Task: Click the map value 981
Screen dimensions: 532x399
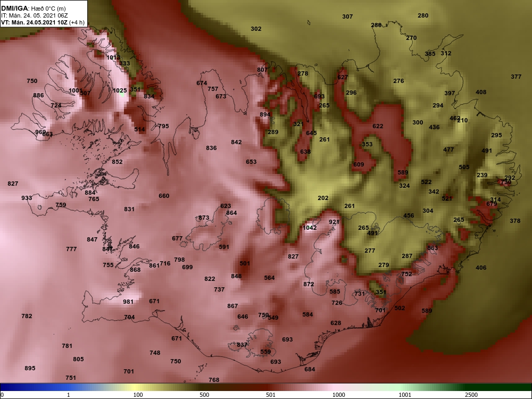Action: click(x=128, y=302)
